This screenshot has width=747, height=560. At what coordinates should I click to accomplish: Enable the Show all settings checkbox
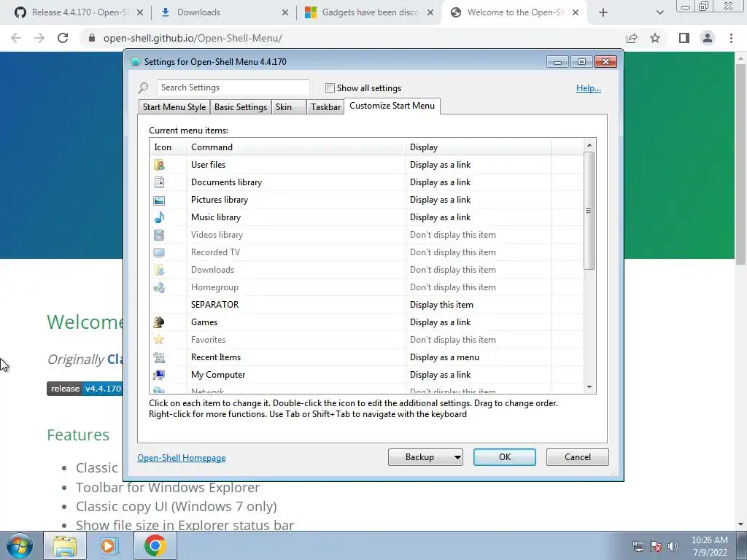(330, 88)
